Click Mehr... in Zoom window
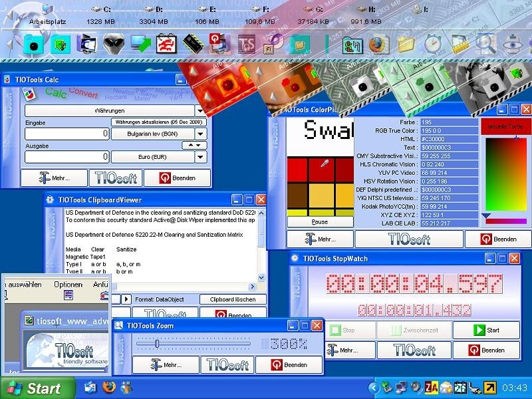Image resolution: width=532 pixels, height=399 pixels. (x=166, y=365)
